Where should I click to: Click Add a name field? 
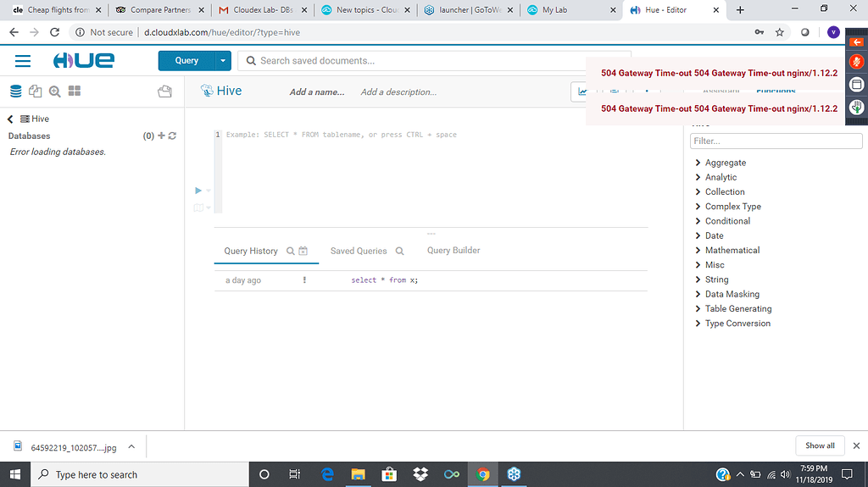pos(317,92)
